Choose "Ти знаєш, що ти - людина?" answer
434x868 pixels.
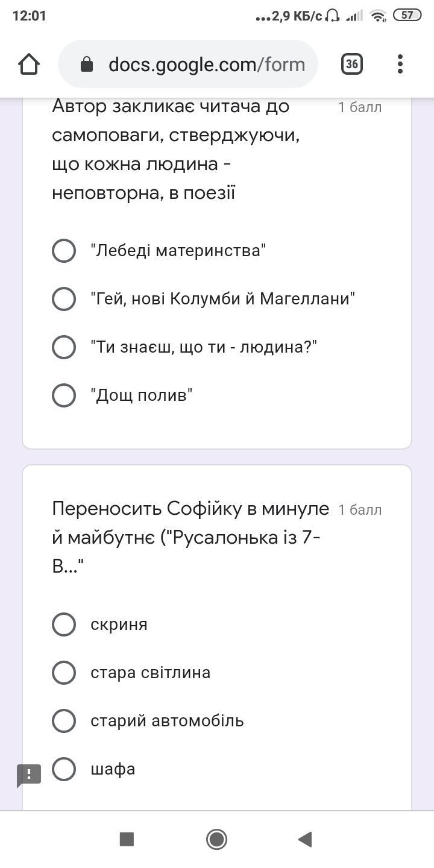64,347
